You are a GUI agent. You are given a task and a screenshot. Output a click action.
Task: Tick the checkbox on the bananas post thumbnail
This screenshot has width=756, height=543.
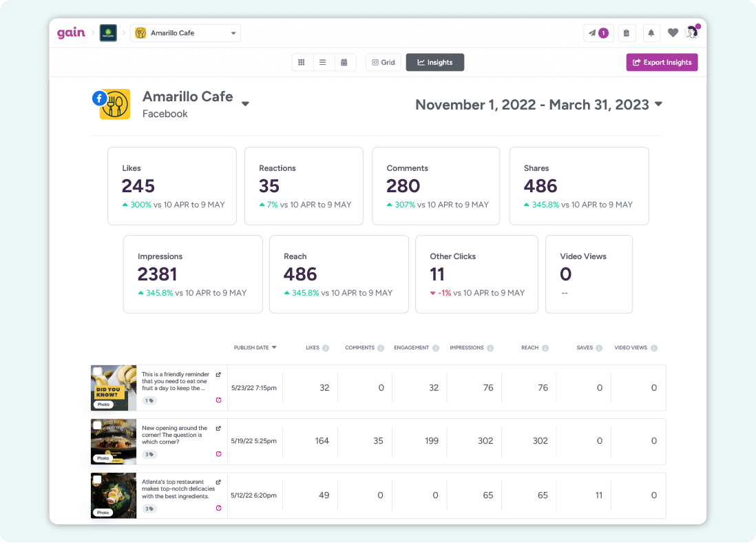click(97, 370)
